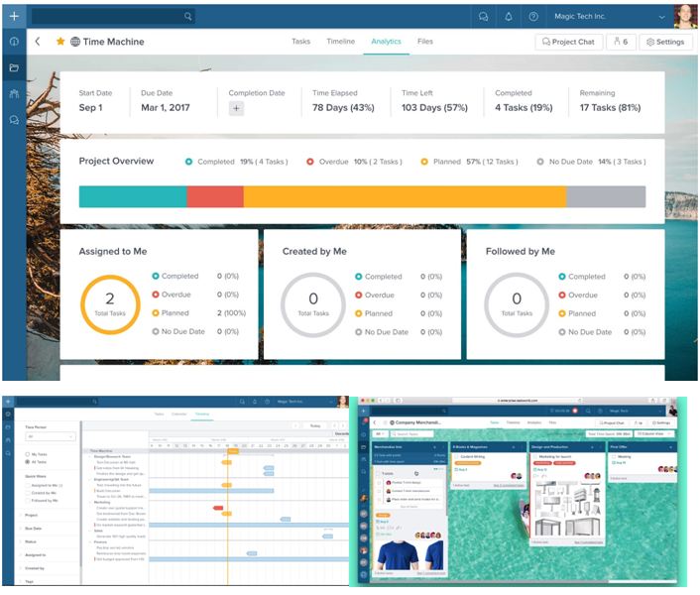The width and height of the screenshot is (700, 595).
Task: Open the folder projects icon in the Analytics view sidebar
Action: tap(14, 67)
